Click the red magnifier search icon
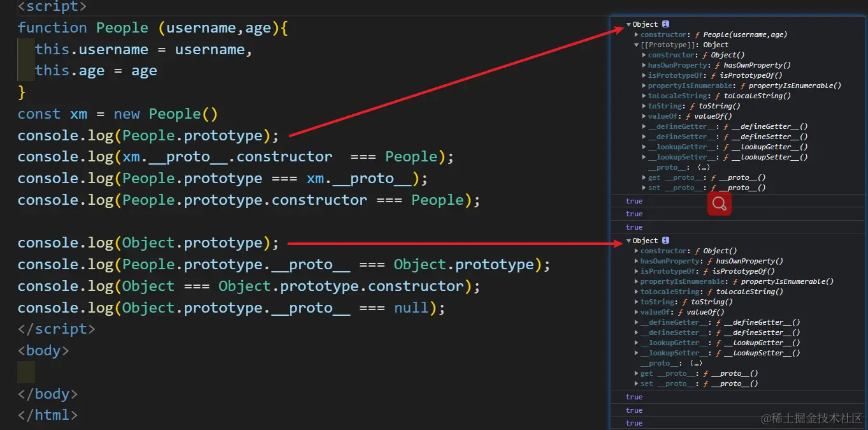Image resolution: width=868 pixels, height=430 pixels. [x=720, y=204]
